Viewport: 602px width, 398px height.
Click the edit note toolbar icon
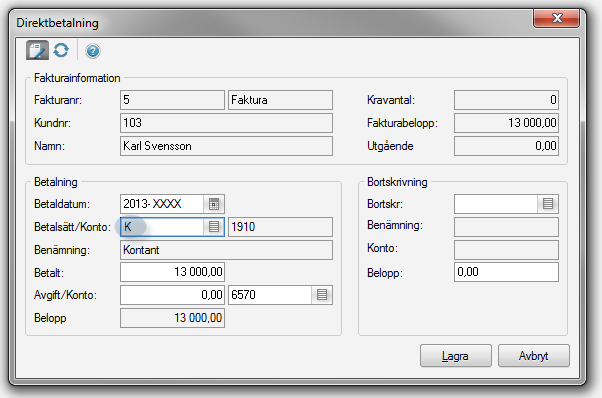[37, 50]
